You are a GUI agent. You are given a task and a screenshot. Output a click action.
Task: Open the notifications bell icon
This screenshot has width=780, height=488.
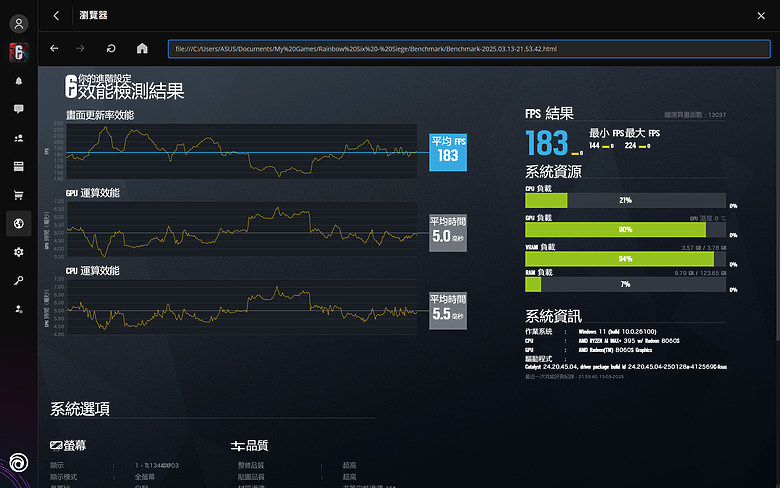18,81
